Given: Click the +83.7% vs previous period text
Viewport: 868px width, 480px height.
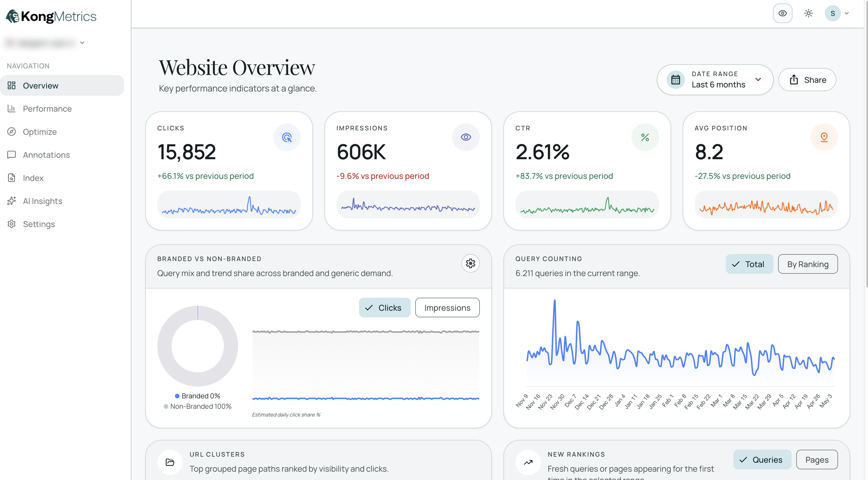Looking at the screenshot, I should click(564, 176).
